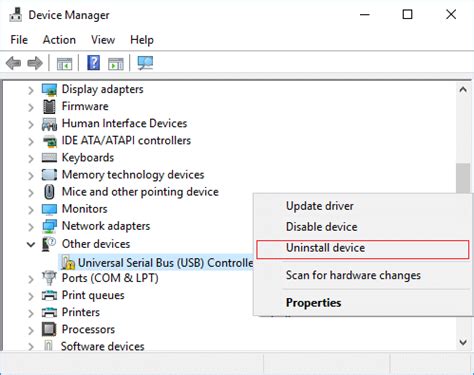Expand the Network adapters node

pos(31,227)
